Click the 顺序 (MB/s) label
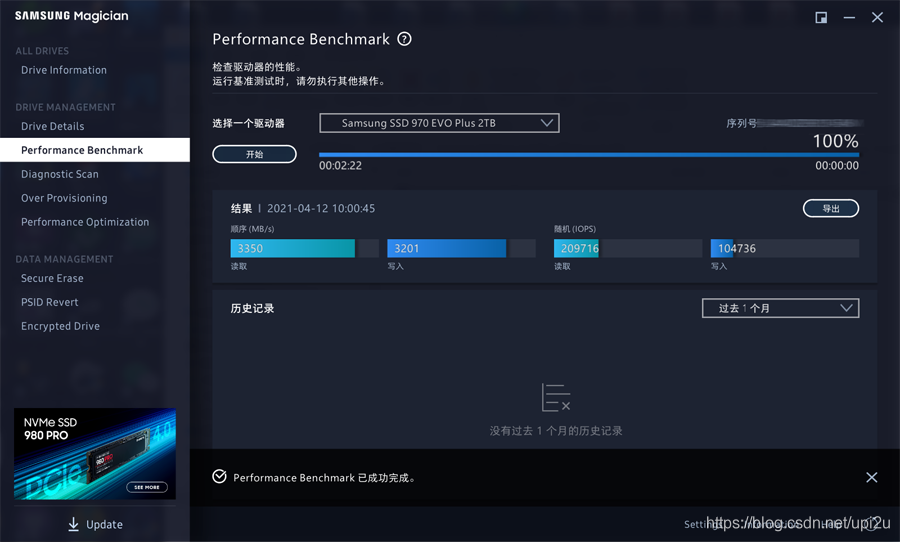 tap(252, 229)
